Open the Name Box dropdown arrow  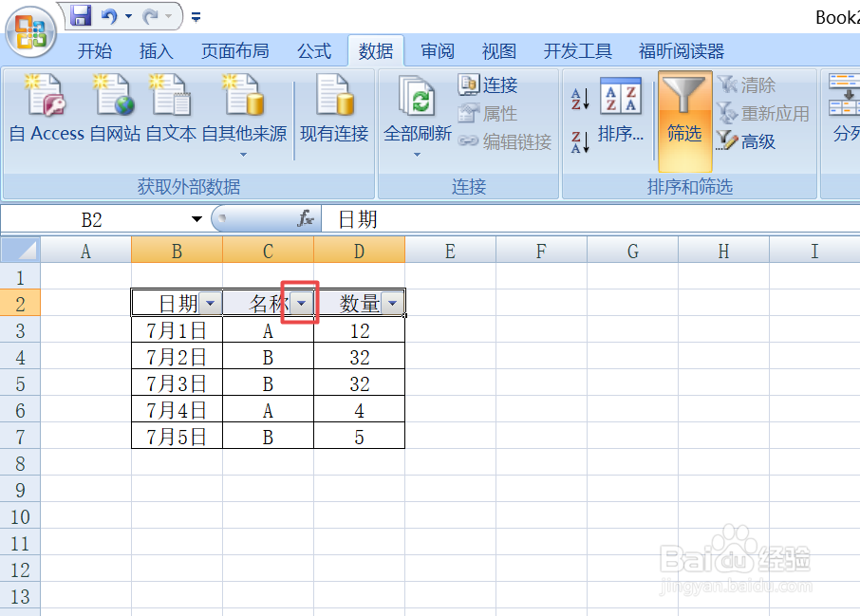click(196, 219)
